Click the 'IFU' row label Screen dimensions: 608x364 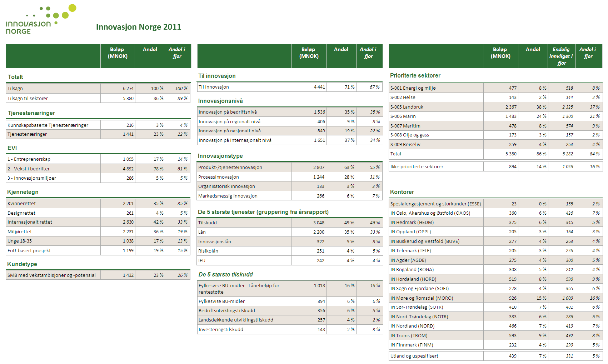click(202, 260)
